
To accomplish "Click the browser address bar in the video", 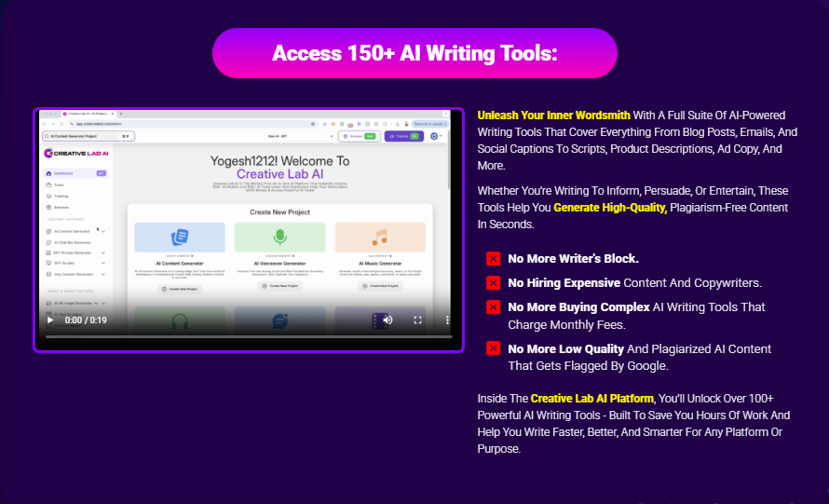I will [x=193, y=124].
